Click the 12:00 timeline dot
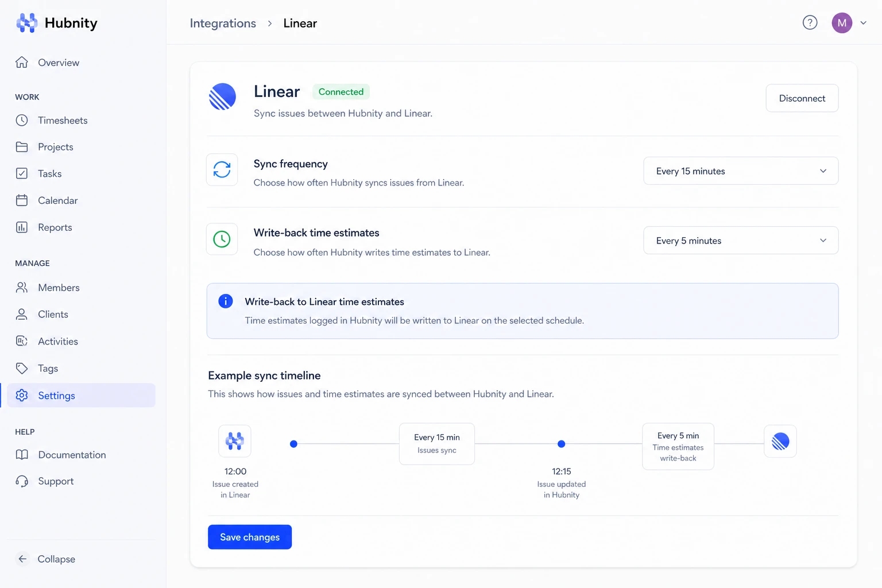 293,444
